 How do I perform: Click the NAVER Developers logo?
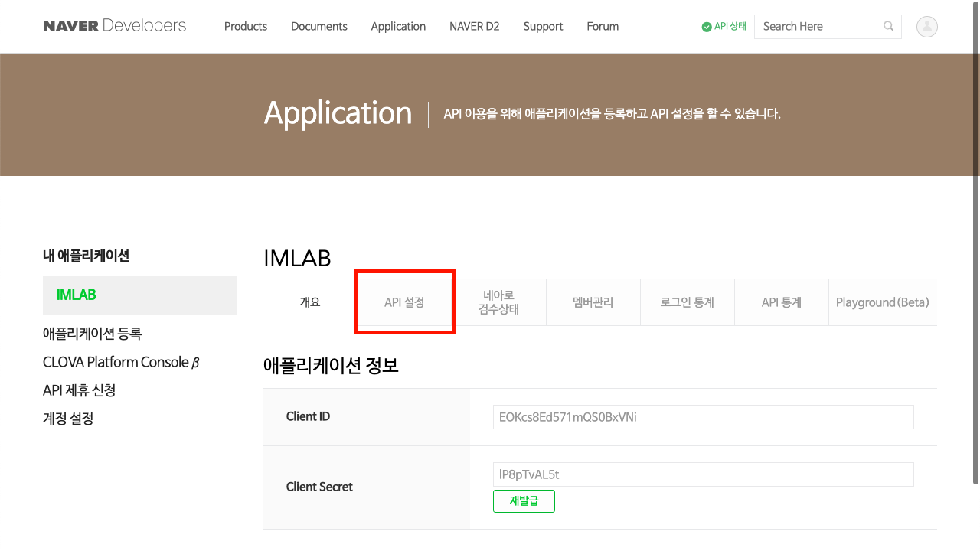pyautogui.click(x=115, y=26)
